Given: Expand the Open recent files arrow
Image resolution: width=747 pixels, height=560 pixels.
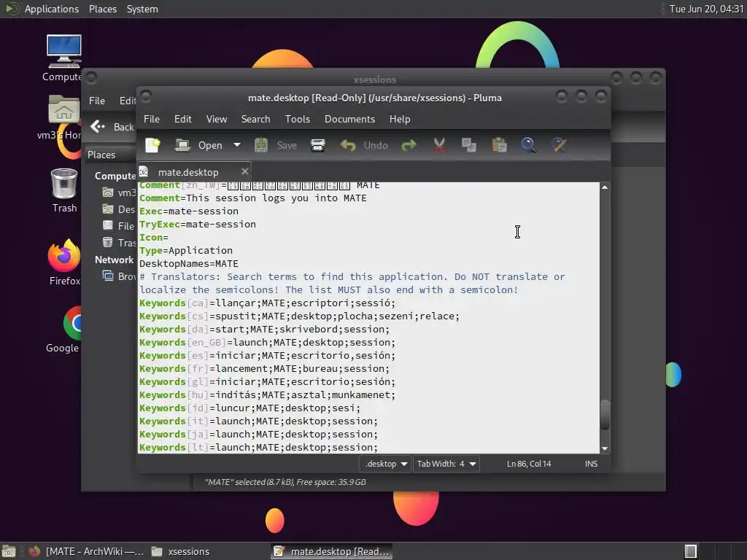Looking at the screenshot, I should tap(237, 145).
